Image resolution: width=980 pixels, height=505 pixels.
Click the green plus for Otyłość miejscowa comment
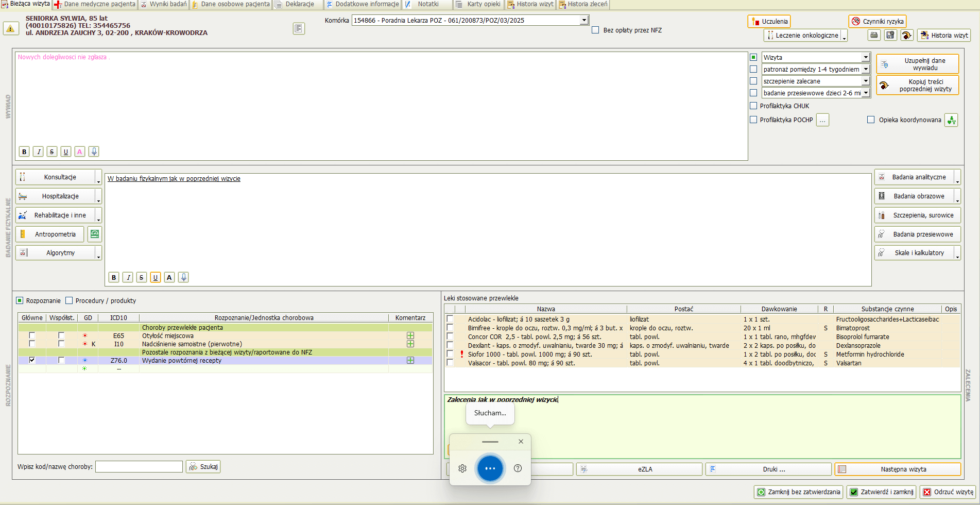point(410,336)
